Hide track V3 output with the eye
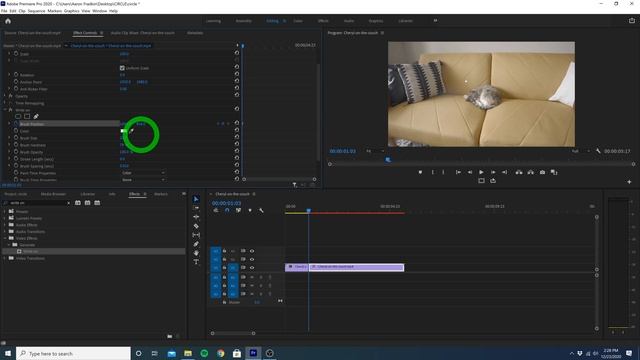The height and width of the screenshot is (360, 640). coord(252,251)
